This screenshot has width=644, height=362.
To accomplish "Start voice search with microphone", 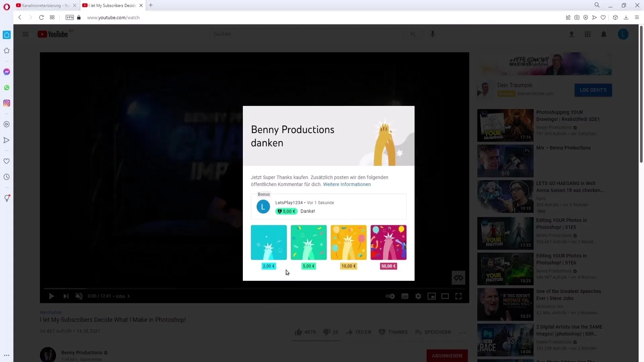I will [x=433, y=34].
